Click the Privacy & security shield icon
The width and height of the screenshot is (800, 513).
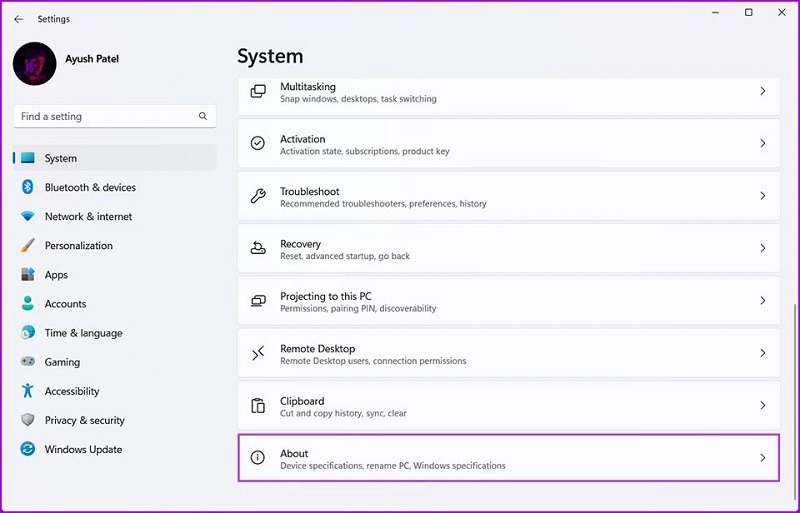coord(27,421)
